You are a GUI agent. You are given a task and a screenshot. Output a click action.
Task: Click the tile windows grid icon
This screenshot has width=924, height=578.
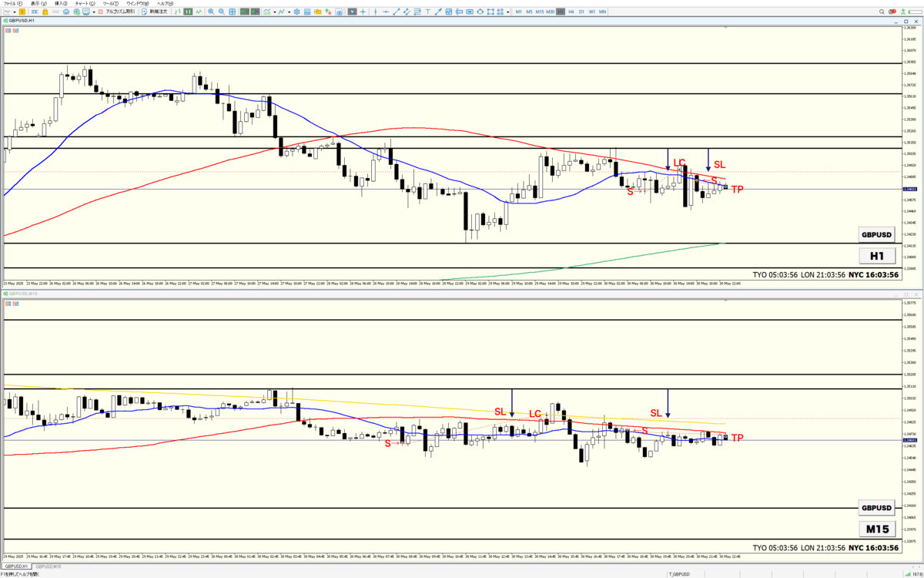click(232, 12)
